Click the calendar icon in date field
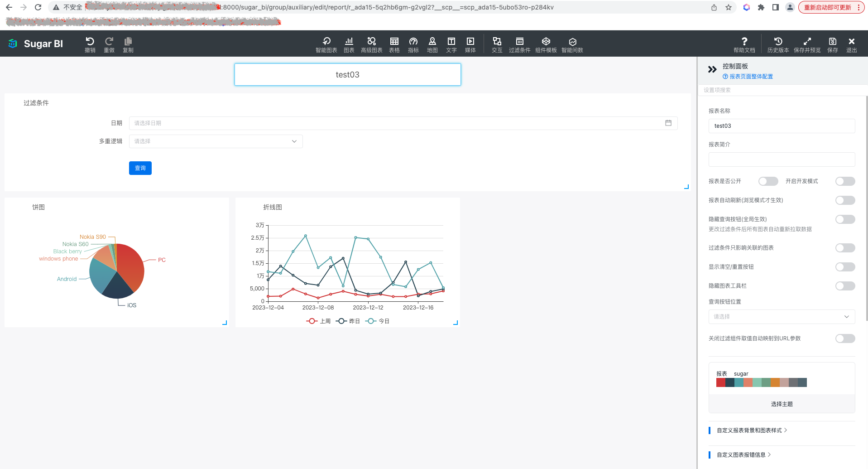 click(x=668, y=123)
